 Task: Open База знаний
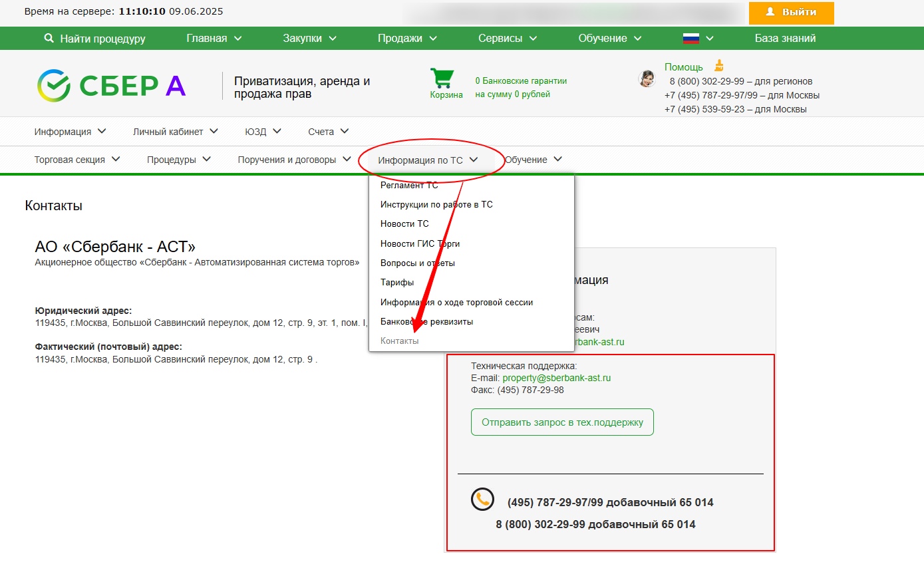pyautogui.click(x=785, y=39)
